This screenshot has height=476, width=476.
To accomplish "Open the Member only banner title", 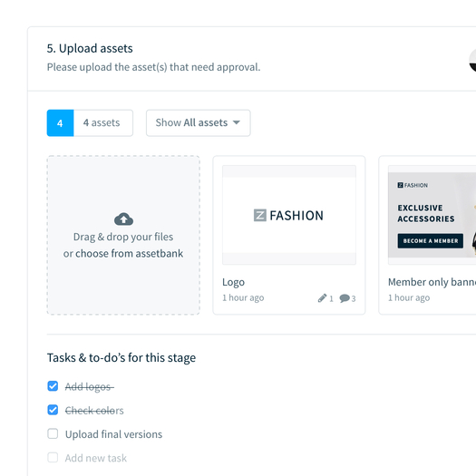I will pos(432,282).
